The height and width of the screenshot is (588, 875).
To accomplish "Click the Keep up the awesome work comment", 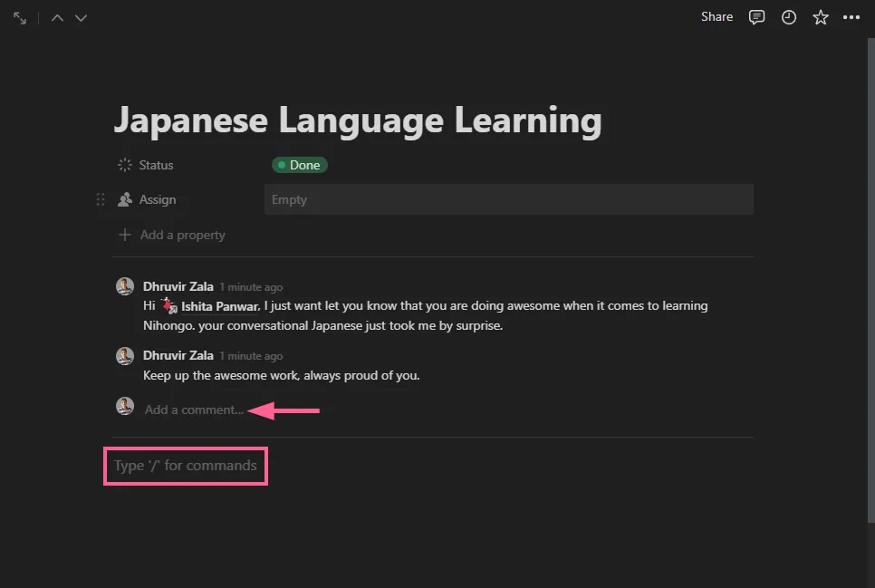I will pos(281,375).
